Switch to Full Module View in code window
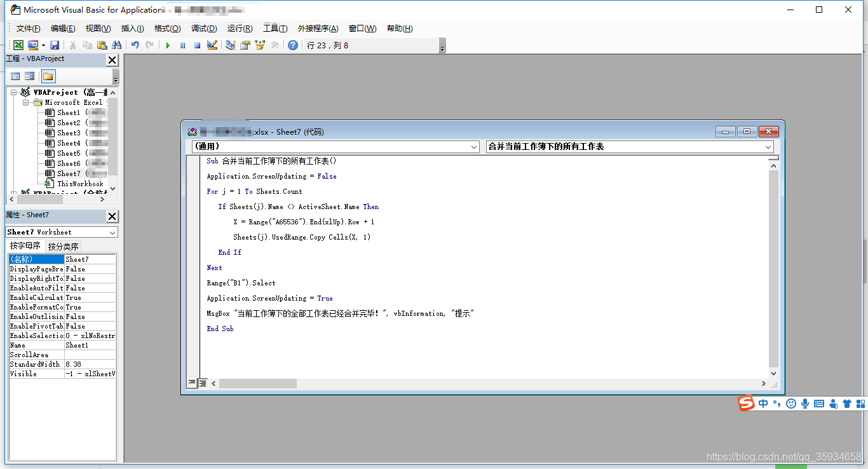Screen dimensions: 868x469 [202, 383]
